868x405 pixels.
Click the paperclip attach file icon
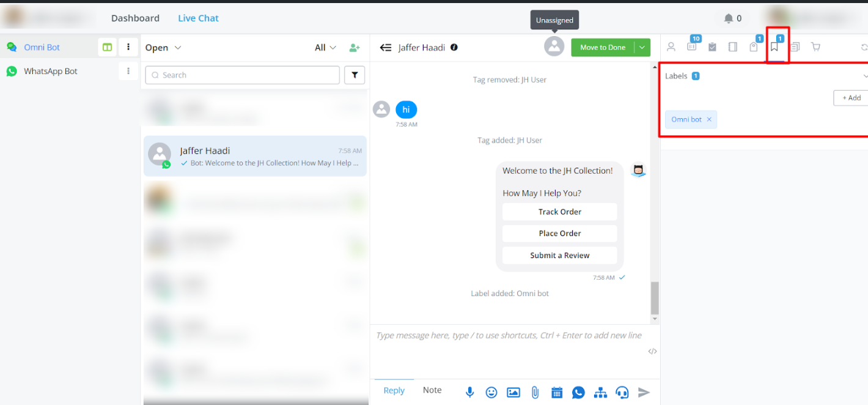point(535,392)
